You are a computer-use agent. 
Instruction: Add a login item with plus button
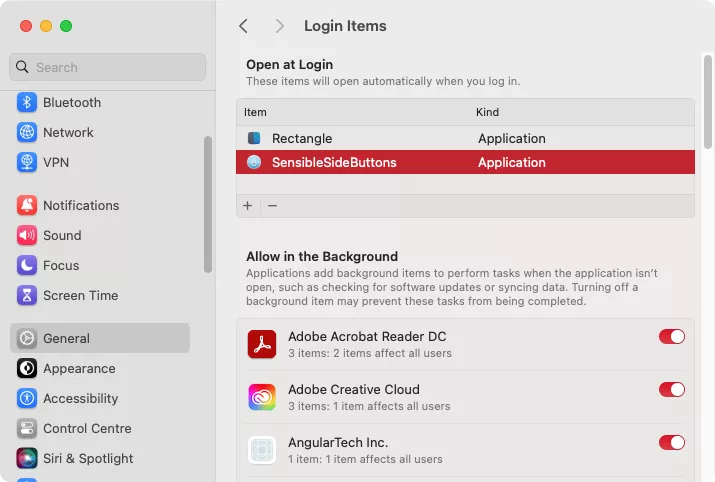click(x=248, y=206)
